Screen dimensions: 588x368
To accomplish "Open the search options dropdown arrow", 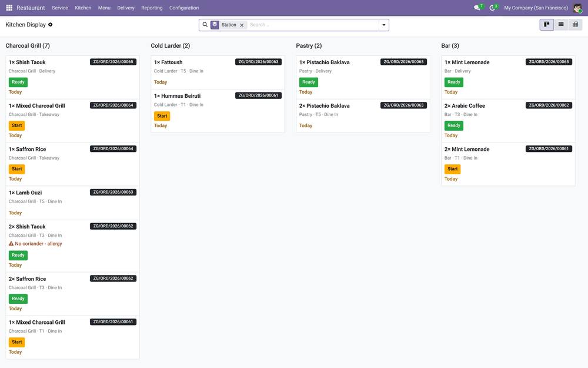I will point(384,25).
